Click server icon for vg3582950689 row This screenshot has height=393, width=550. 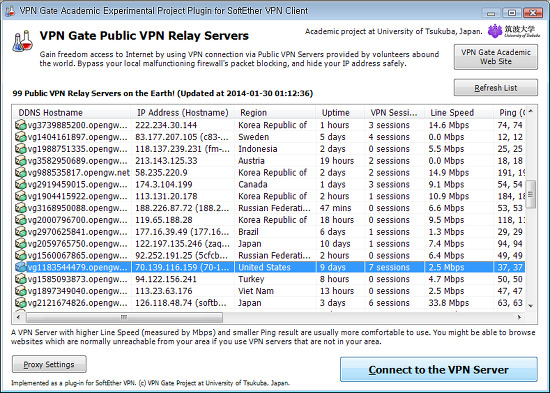pos(21,161)
